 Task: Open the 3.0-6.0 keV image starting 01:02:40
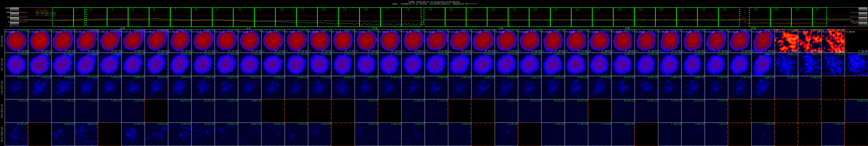[16, 41]
